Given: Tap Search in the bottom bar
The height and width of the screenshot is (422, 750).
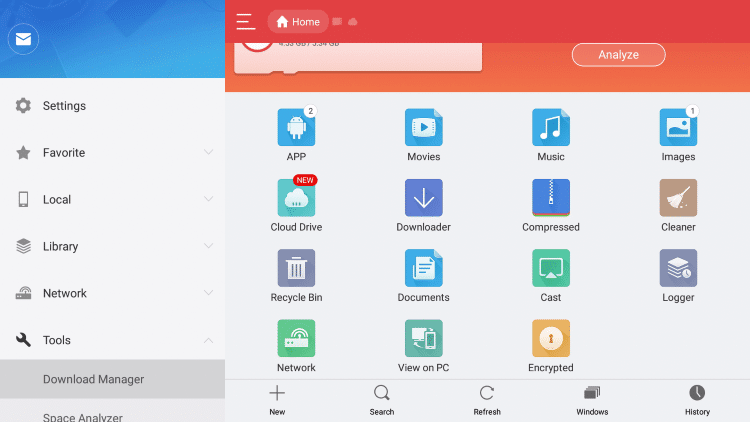Looking at the screenshot, I should 382,400.
